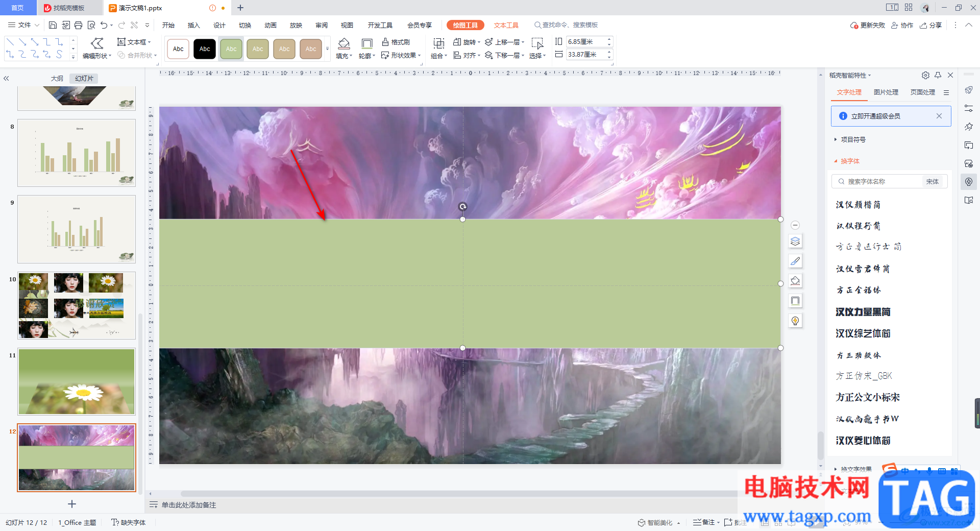Click the shape fill floating icon

(795, 281)
